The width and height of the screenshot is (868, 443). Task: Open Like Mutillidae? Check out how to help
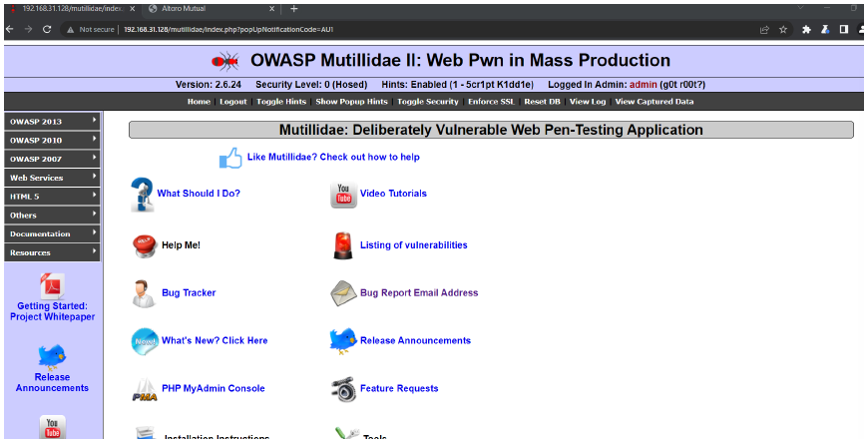(333, 157)
